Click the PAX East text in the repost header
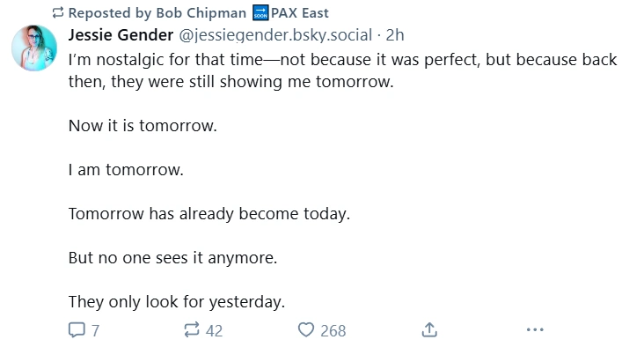Viewport: 644px width, 347px height. click(x=300, y=13)
